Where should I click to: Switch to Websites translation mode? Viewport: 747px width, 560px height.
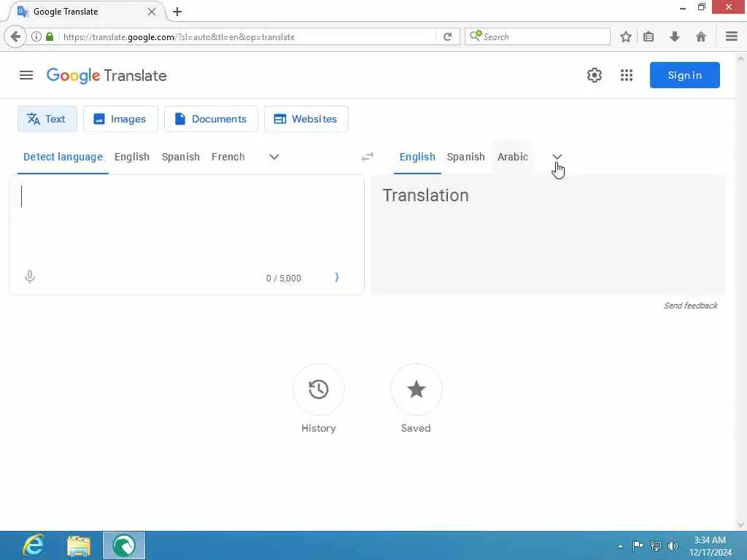tap(306, 119)
